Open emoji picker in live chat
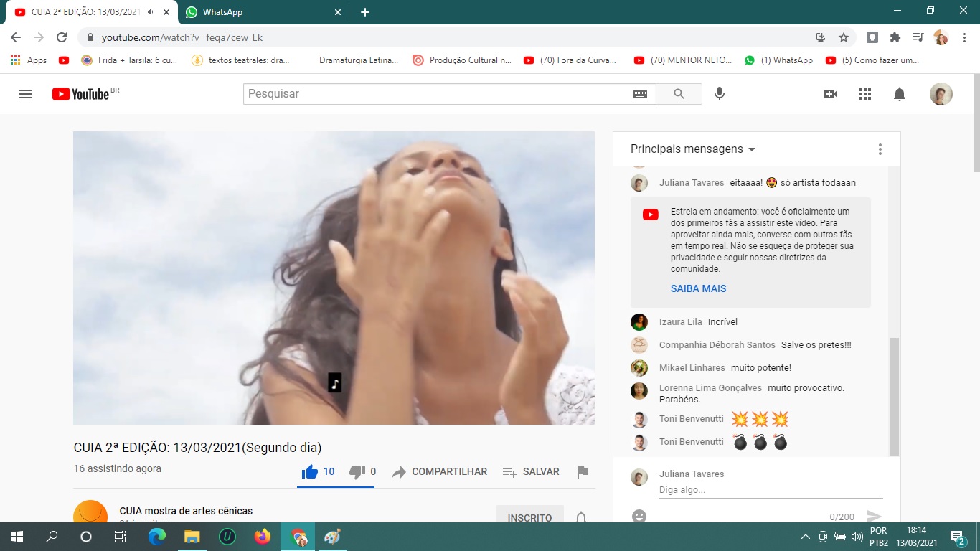Viewport: 980px width, 551px height. click(x=639, y=516)
